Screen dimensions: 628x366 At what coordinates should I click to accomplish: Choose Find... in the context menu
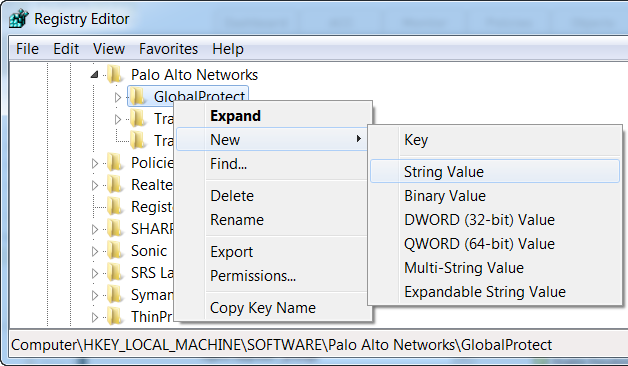pos(272,163)
